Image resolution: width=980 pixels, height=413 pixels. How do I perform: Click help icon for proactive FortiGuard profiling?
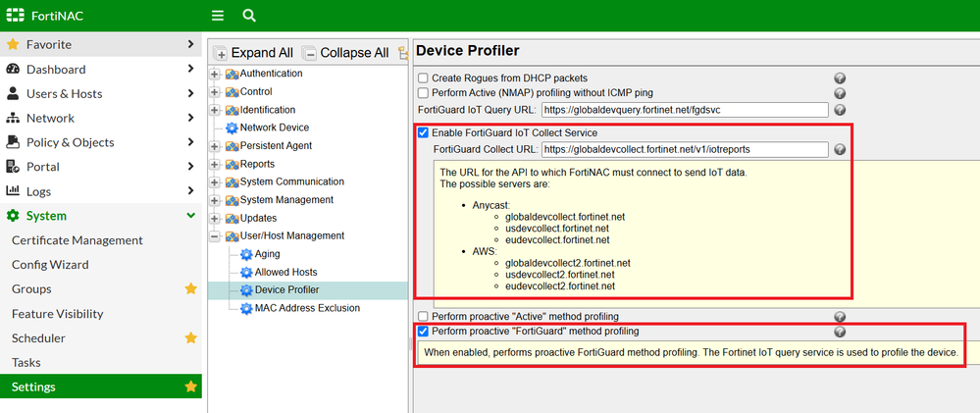coord(840,333)
